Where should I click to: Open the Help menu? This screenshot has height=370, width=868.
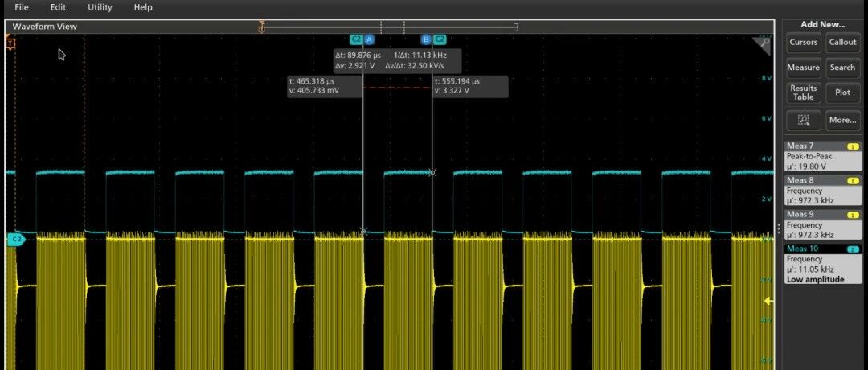143,7
